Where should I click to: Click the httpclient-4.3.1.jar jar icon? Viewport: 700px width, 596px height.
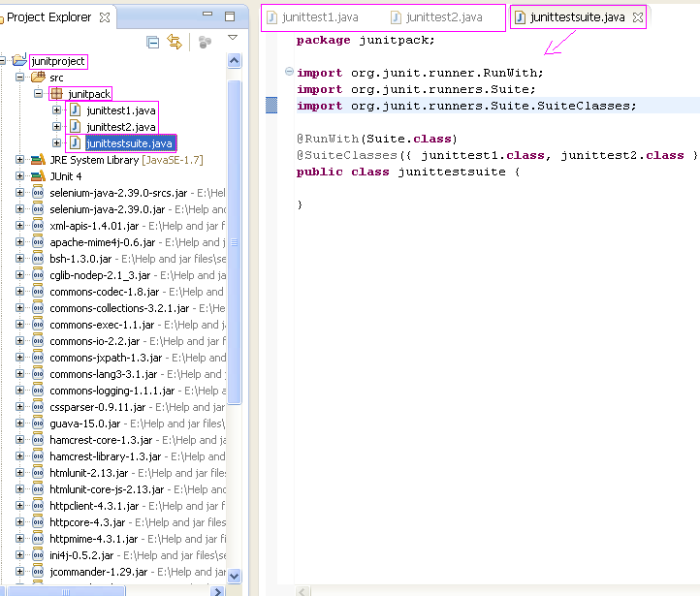coord(38,506)
